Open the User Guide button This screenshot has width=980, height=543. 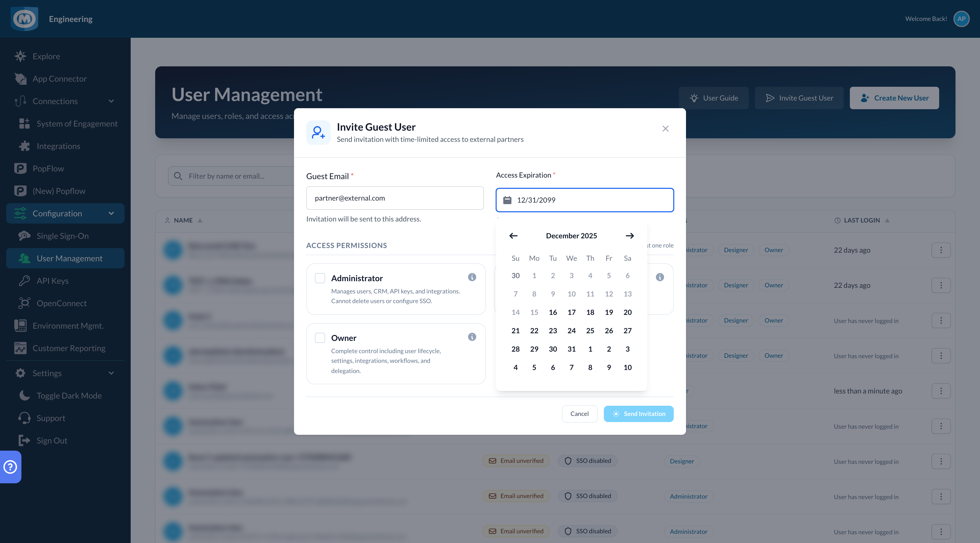point(714,98)
